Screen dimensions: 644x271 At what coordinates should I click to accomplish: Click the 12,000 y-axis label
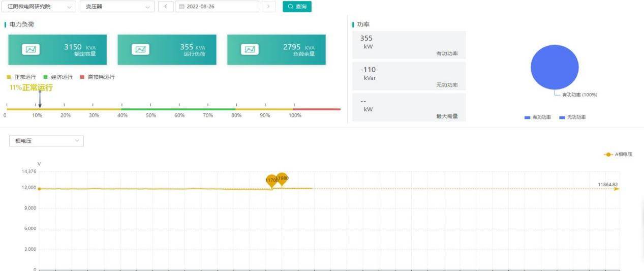(x=29, y=188)
